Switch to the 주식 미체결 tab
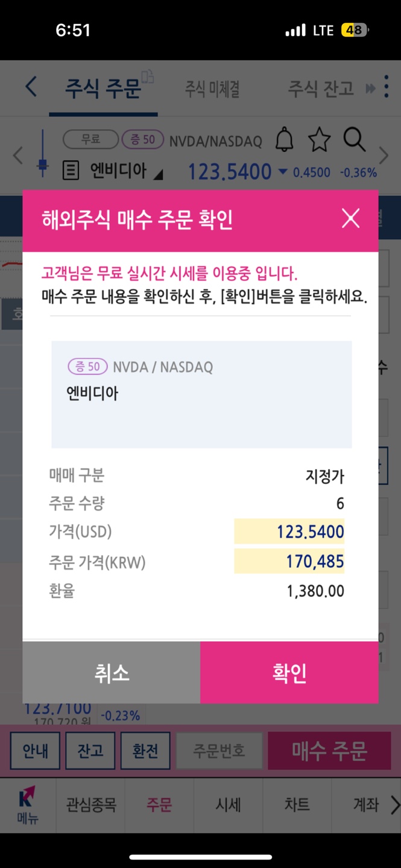Screen dimensions: 401x868 point(212,89)
